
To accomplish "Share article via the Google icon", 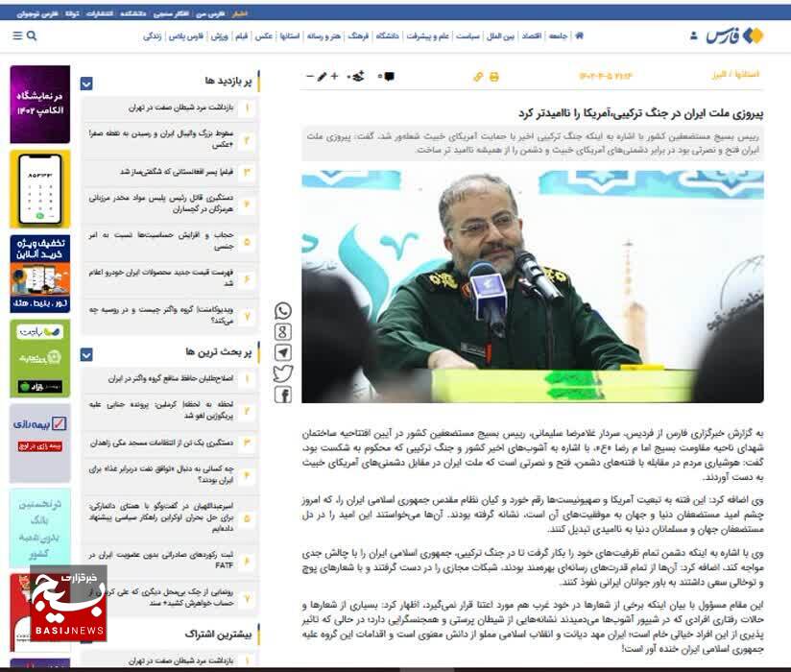I will click(x=283, y=332).
